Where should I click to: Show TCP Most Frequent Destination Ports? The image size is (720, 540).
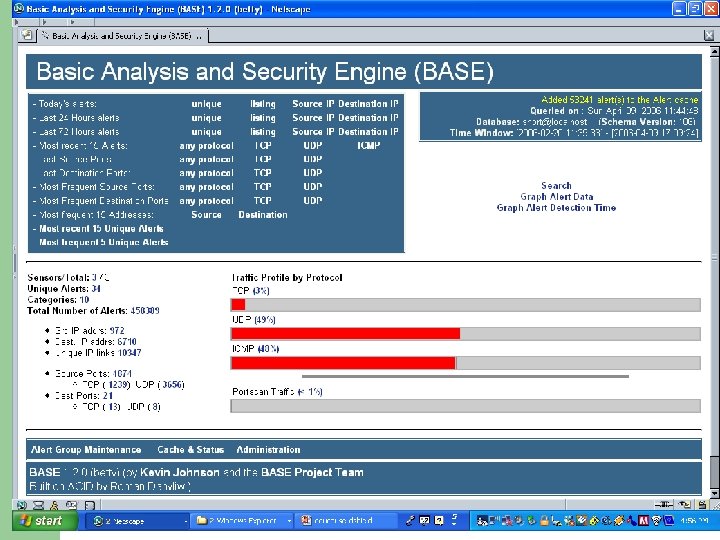click(x=263, y=201)
